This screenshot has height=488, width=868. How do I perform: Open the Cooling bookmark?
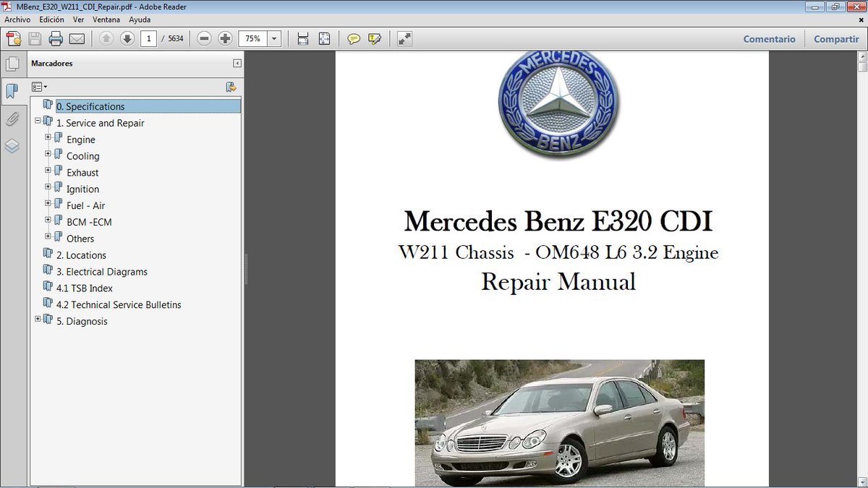[83, 156]
